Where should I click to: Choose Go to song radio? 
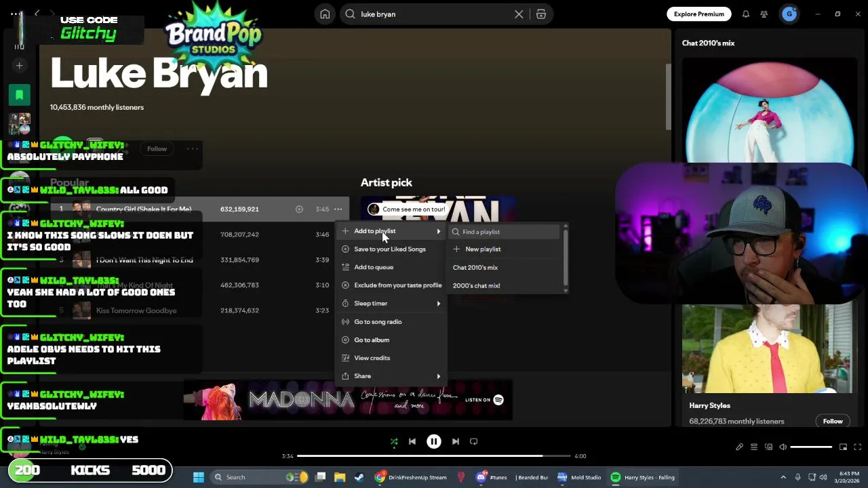coord(391,322)
